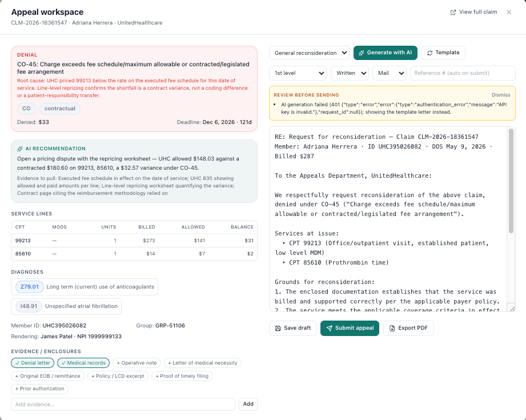
Task: Close the Appeal workspace dialog
Action: tap(509, 12)
